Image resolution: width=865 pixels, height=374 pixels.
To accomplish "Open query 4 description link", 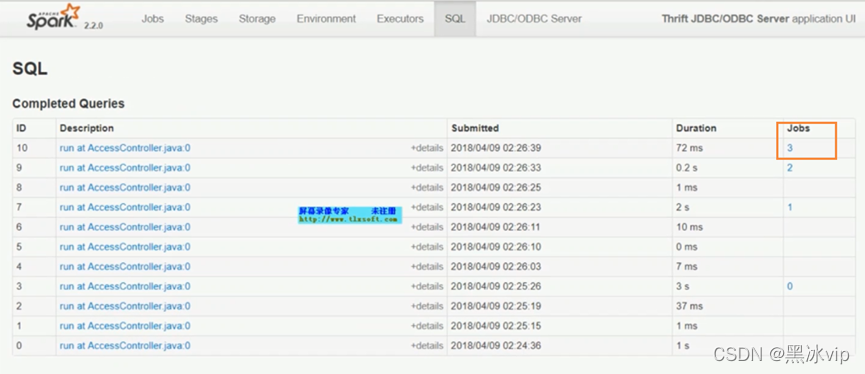I will [125, 267].
